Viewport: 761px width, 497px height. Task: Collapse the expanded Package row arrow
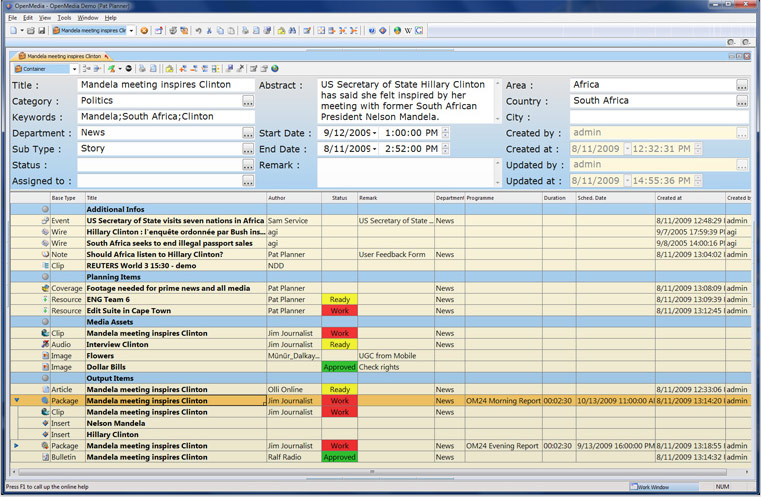[x=16, y=400]
